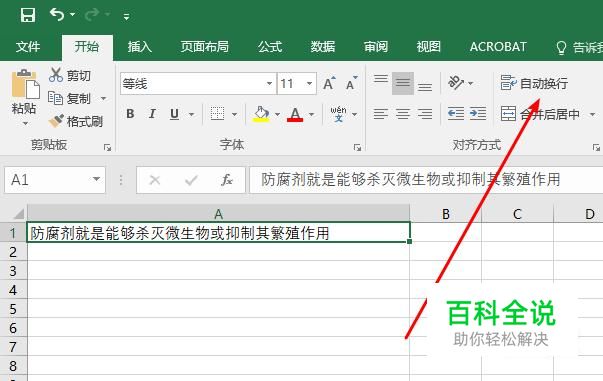The width and height of the screenshot is (603, 381).
Task: Switch to the 数据 tab
Action: [323, 47]
